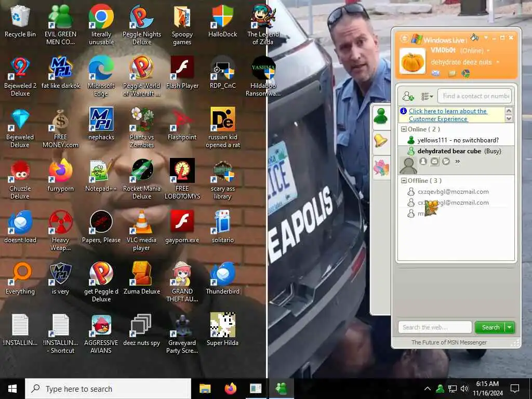Select the Zuma Deluxe desktop icon
The height and width of the screenshot is (399, 532).
point(142,278)
